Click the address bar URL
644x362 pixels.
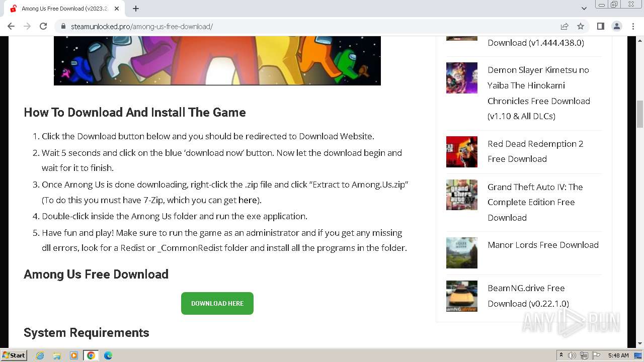click(142, 26)
